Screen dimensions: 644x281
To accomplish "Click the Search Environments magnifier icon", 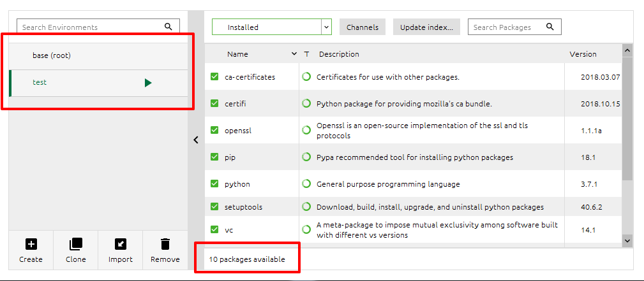I will coord(168,27).
